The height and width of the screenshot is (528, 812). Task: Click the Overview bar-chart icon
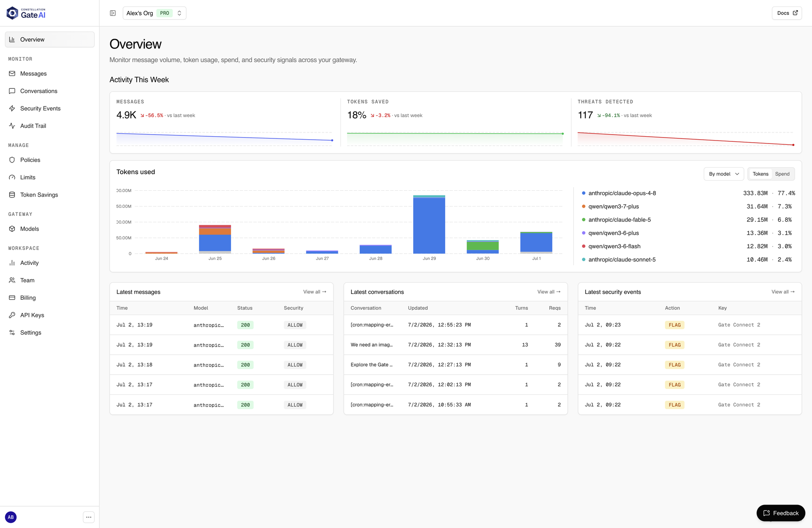click(12, 40)
